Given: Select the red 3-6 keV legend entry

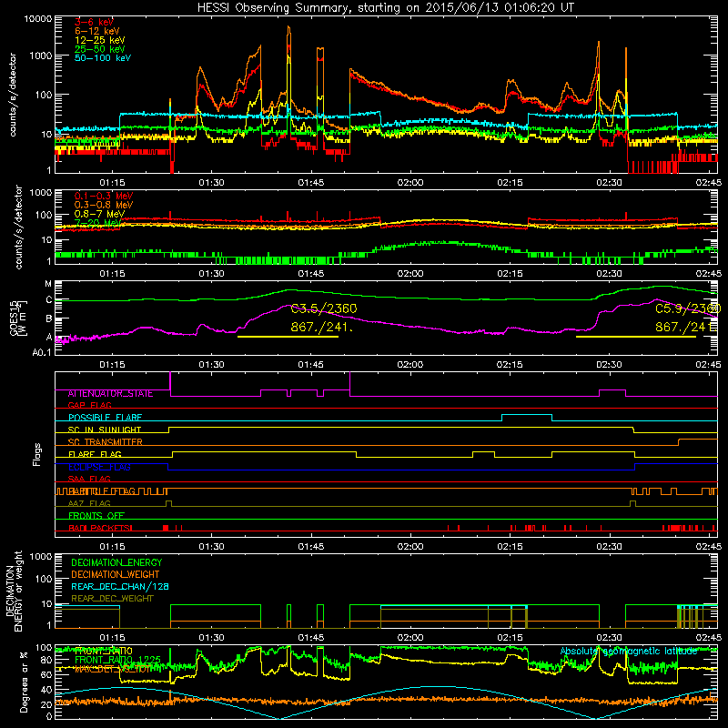Looking at the screenshot, I should pos(95,22).
